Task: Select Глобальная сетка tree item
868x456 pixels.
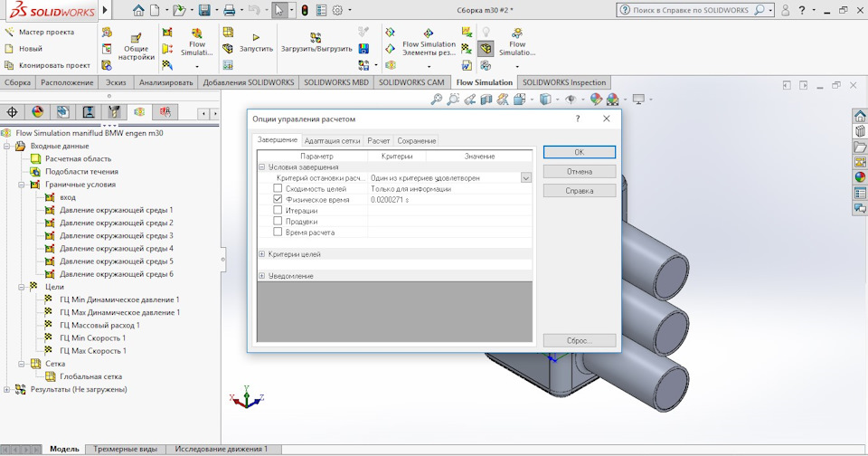Action: [90, 376]
